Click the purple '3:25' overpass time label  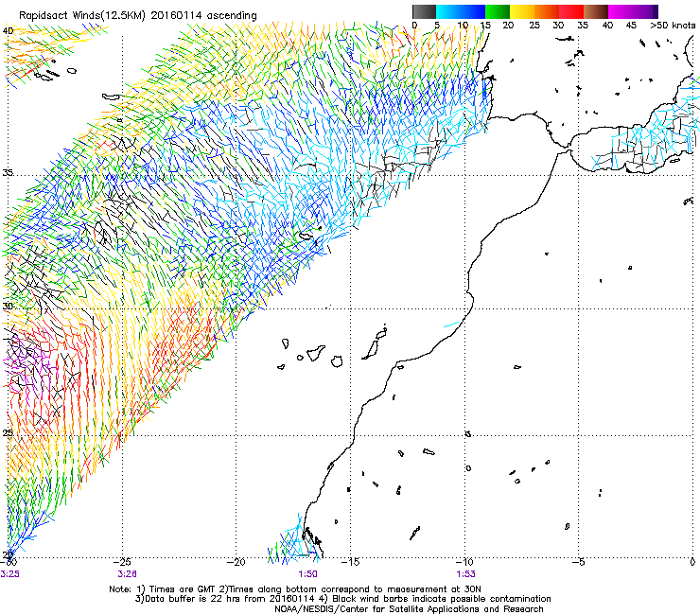tap(9, 574)
